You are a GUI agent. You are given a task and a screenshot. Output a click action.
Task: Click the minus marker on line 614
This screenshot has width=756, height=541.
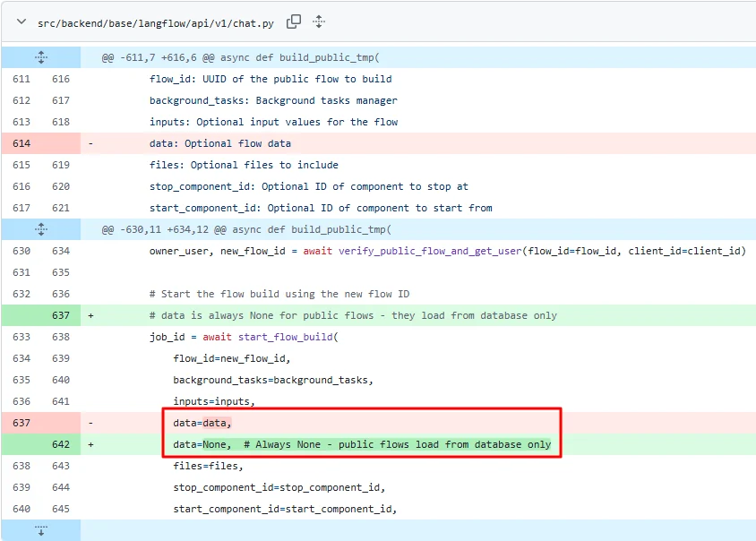coord(90,143)
